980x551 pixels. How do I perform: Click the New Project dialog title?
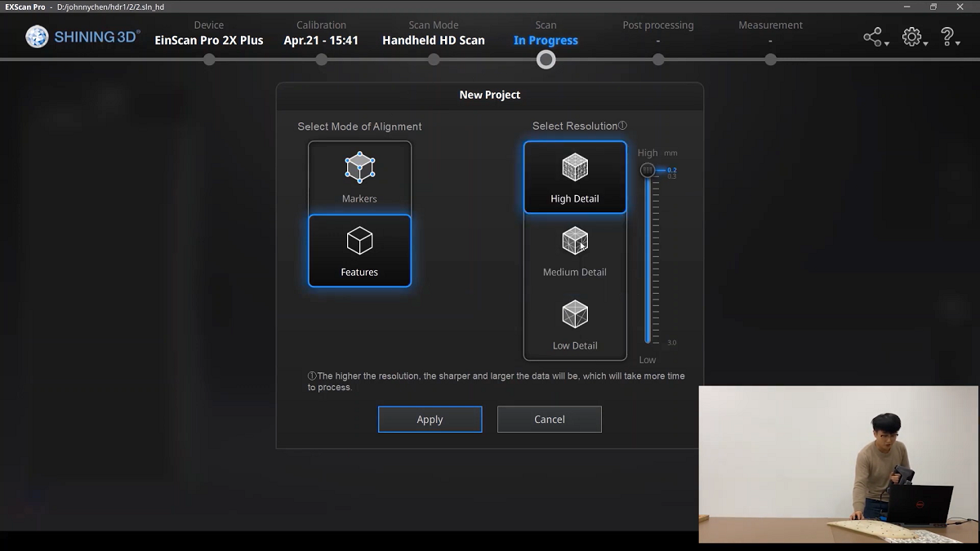pyautogui.click(x=489, y=95)
